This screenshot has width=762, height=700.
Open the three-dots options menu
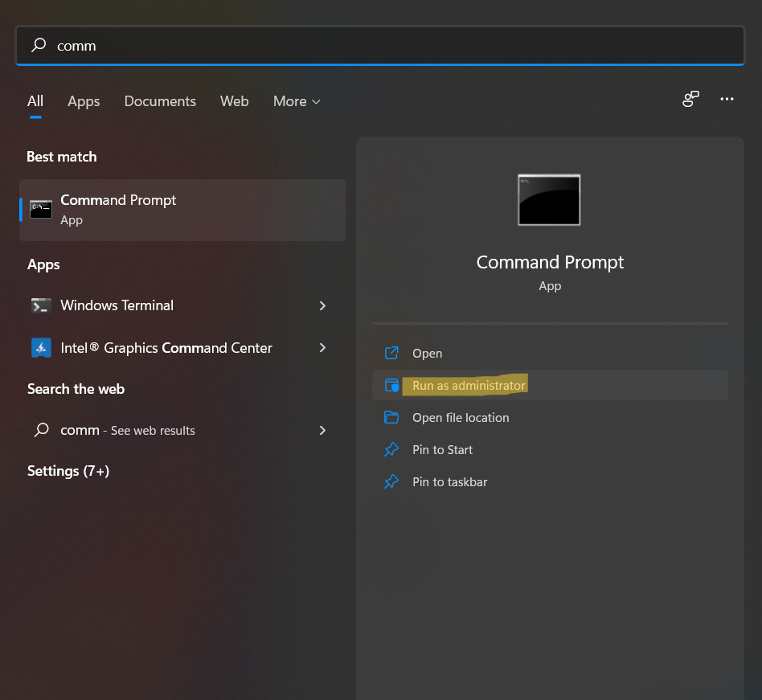tap(727, 99)
